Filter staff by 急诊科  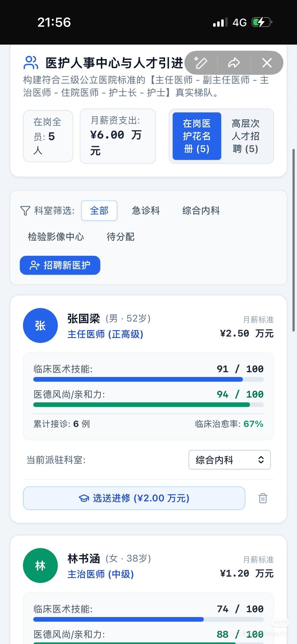point(146,211)
